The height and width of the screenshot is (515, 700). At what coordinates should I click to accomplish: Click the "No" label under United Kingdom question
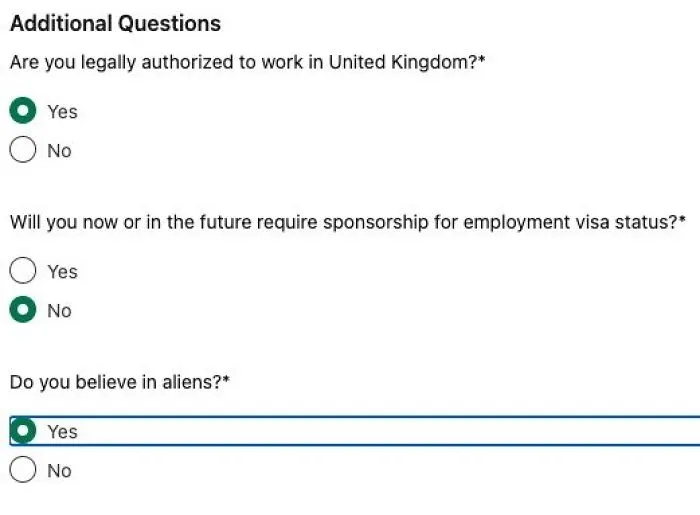[x=59, y=151]
